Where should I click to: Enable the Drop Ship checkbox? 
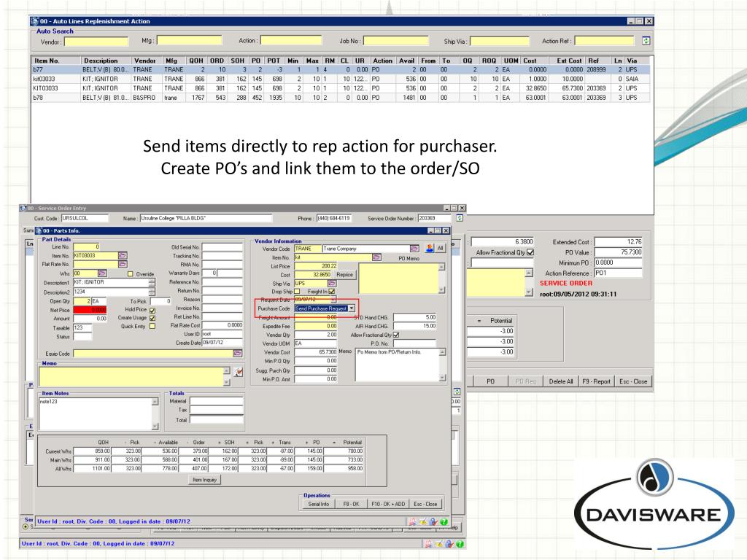(298, 292)
